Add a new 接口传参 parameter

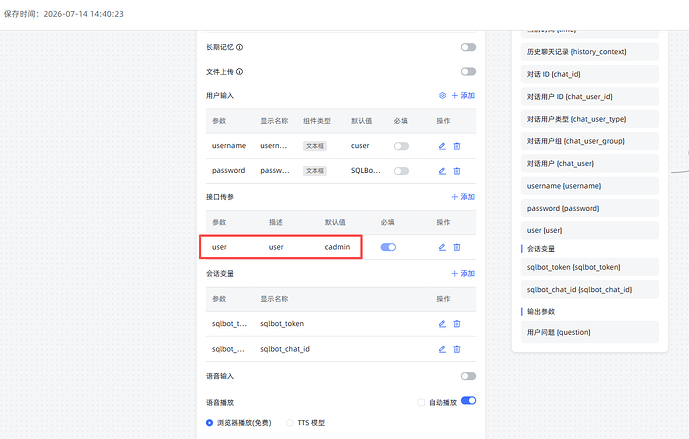463,197
